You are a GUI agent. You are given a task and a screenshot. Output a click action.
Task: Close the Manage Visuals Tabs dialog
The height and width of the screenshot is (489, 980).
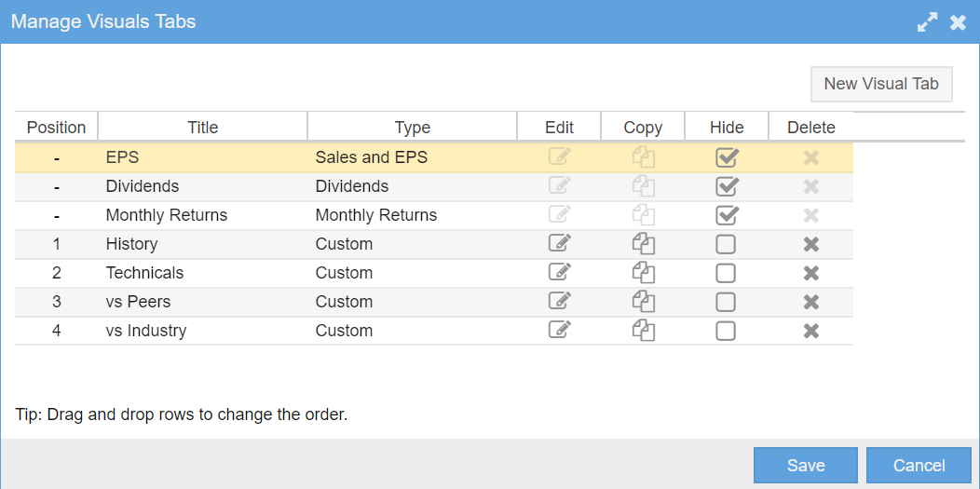[x=959, y=22]
